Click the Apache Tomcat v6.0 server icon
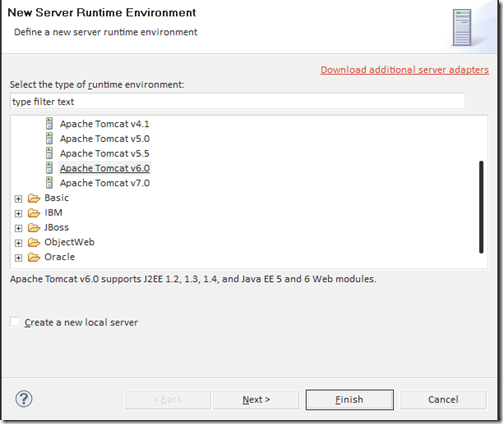Viewport: 503px width, 424px height. coord(49,168)
